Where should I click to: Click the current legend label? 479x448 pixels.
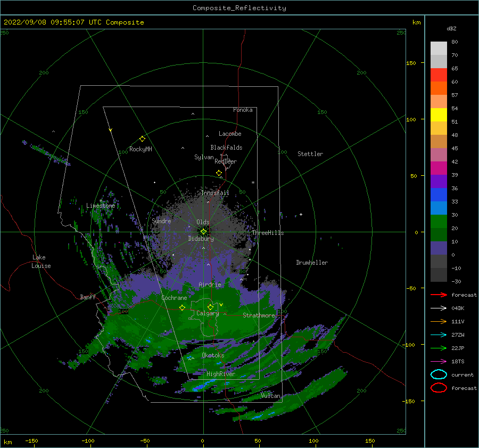point(463,374)
